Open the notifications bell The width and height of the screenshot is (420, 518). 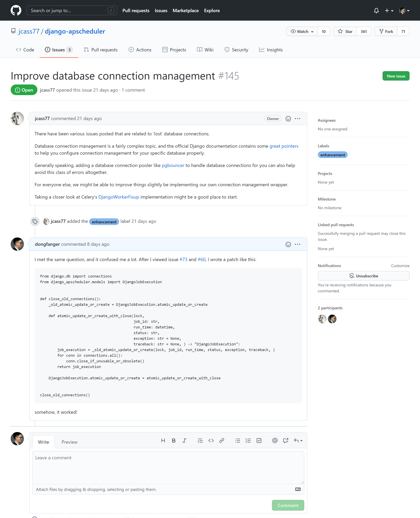coord(376,11)
